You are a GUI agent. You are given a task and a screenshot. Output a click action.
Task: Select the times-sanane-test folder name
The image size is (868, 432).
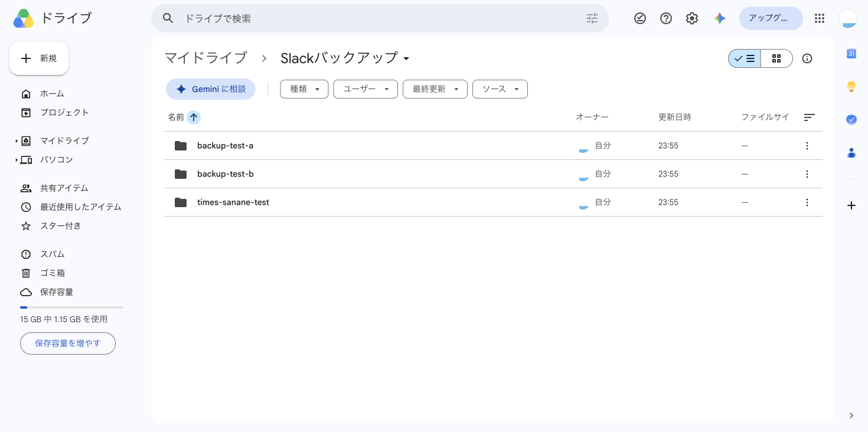tap(233, 202)
